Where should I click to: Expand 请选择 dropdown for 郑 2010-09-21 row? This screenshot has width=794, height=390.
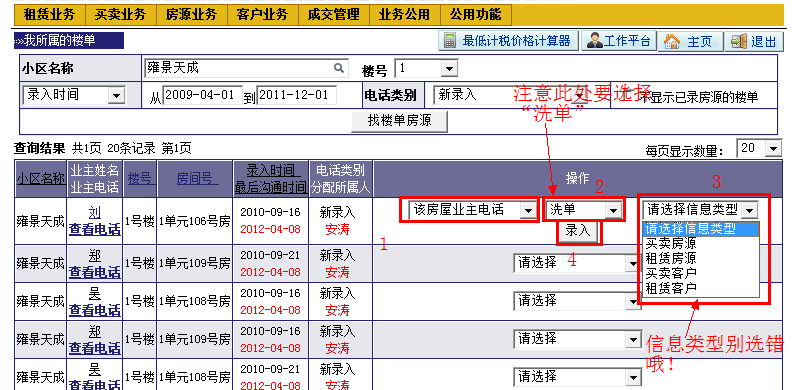[632, 263]
